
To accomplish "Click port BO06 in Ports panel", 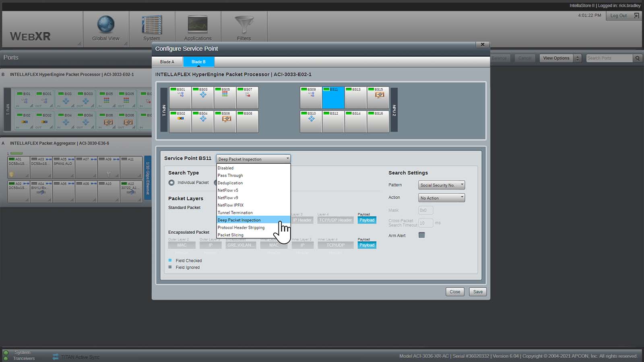I will [127, 121].
